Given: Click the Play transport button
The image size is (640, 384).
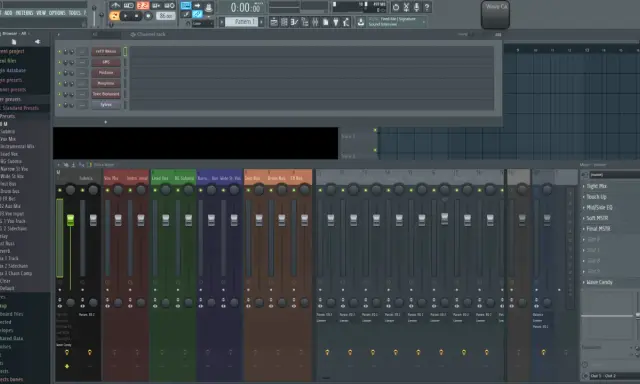Looking at the screenshot, I should (x=125, y=16).
